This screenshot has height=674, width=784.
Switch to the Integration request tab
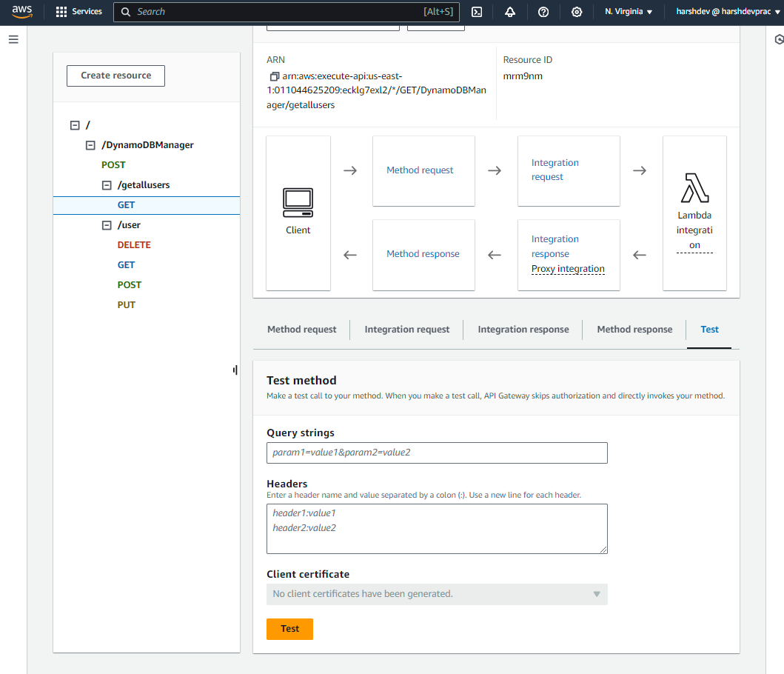(x=406, y=330)
